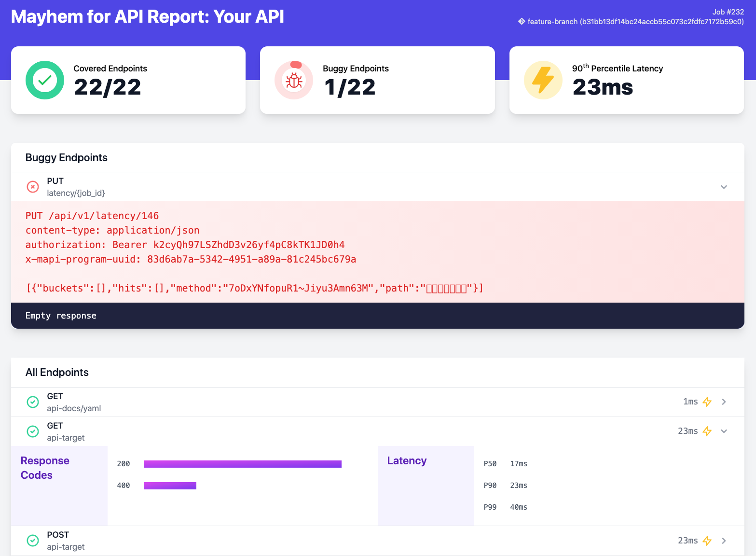Viewport: 756px width, 556px height.
Task: Open the 90th Percentile Latency card
Action: [627, 80]
